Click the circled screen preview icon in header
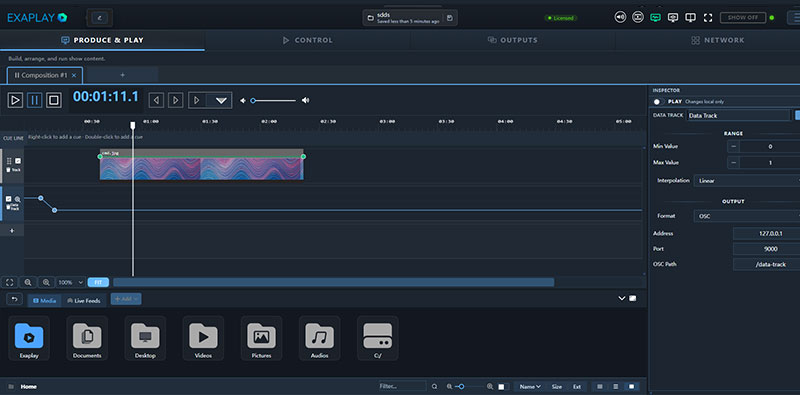 [638, 18]
